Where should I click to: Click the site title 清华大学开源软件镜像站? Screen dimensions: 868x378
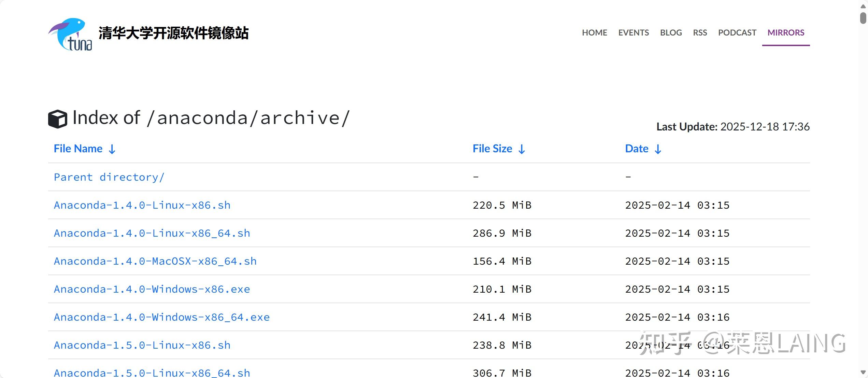click(x=173, y=33)
